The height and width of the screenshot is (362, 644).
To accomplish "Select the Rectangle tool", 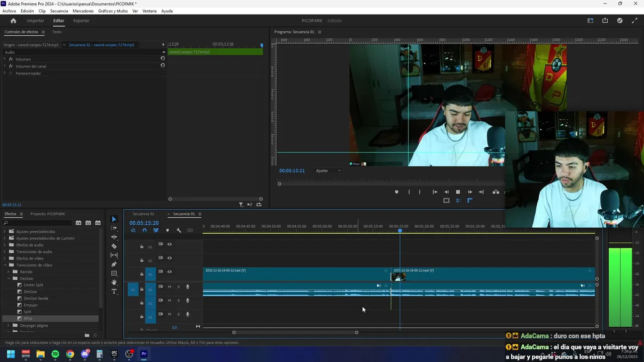I will point(114,273).
